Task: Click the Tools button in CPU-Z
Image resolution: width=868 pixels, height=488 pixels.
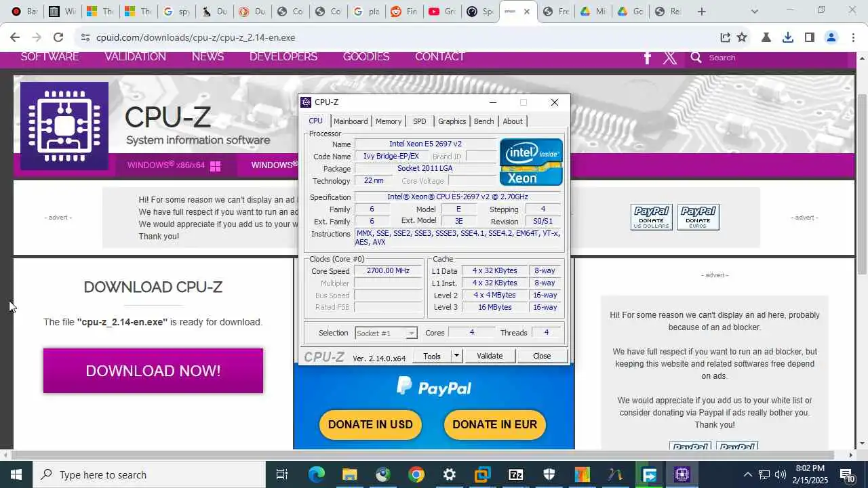Action: (432, 356)
